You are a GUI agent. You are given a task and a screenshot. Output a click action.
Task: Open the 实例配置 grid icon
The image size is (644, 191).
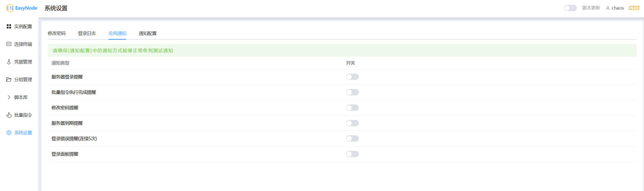[x=9, y=26]
